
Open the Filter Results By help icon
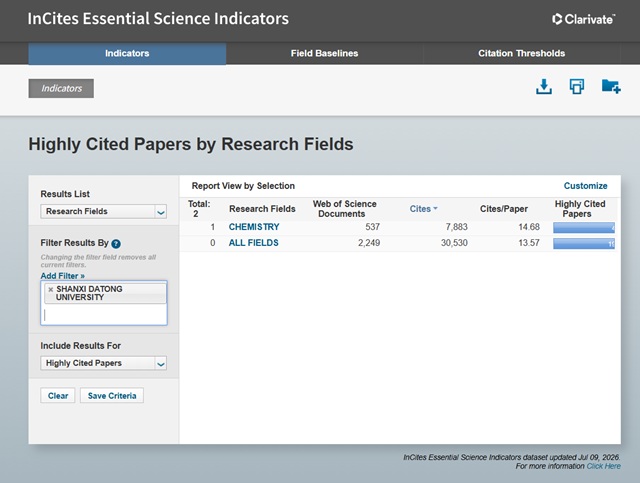(116, 244)
